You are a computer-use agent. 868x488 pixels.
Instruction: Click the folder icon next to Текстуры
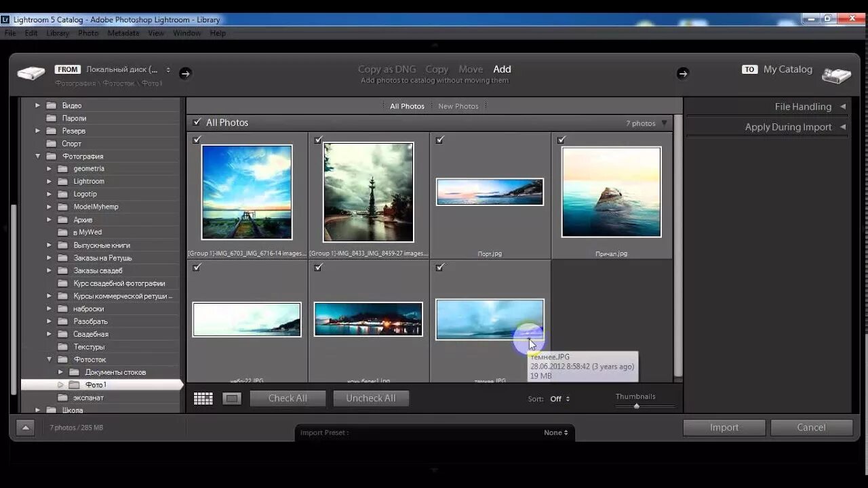[x=62, y=347]
